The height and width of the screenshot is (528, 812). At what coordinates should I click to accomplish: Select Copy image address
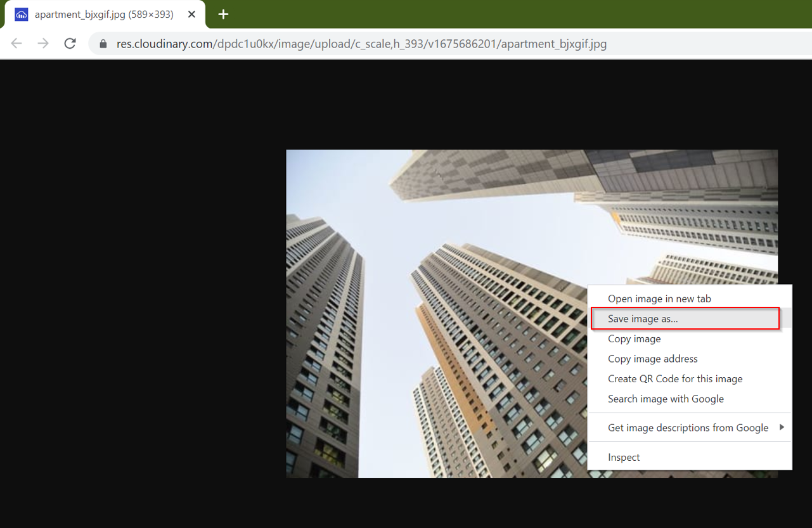click(690, 359)
